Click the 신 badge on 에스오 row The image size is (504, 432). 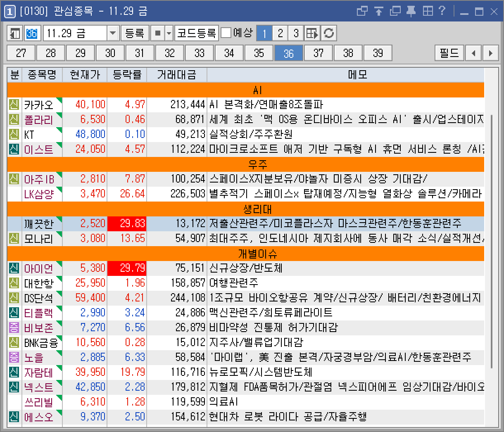[x=14, y=417]
